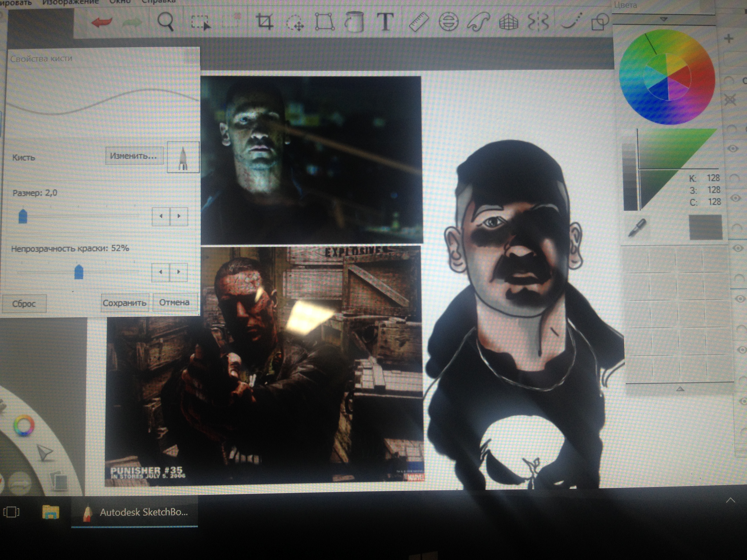Turn on the Symmetry tool
747x560 pixels.
pos(538,22)
